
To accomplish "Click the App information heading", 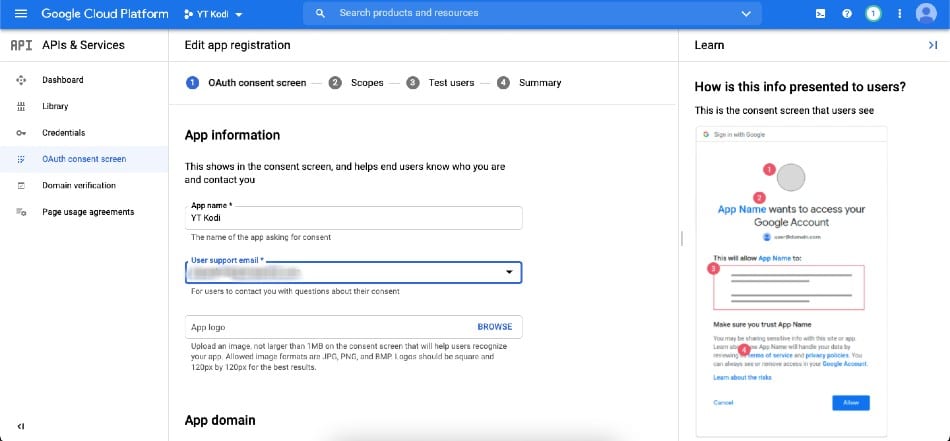I will (232, 135).
